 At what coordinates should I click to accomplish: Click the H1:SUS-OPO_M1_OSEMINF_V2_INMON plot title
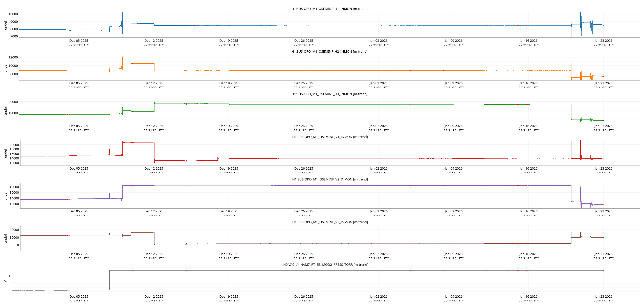coord(330,179)
